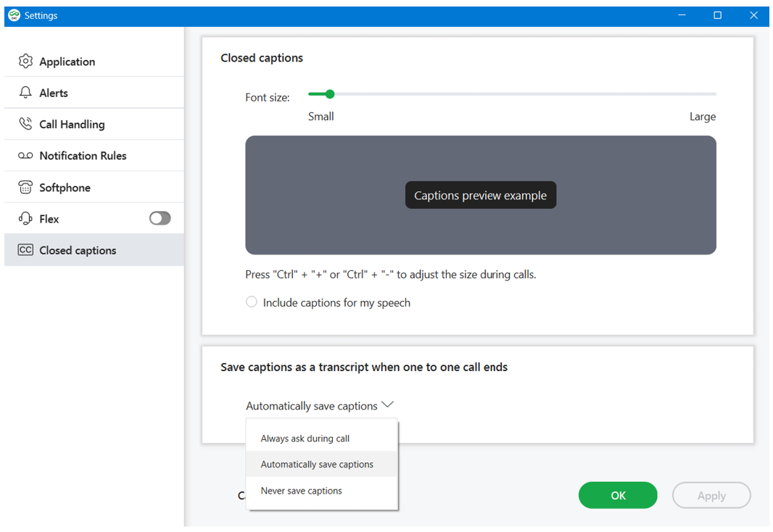The width and height of the screenshot is (773, 532).
Task: Click the Save captions as transcript heading
Action: [364, 367]
